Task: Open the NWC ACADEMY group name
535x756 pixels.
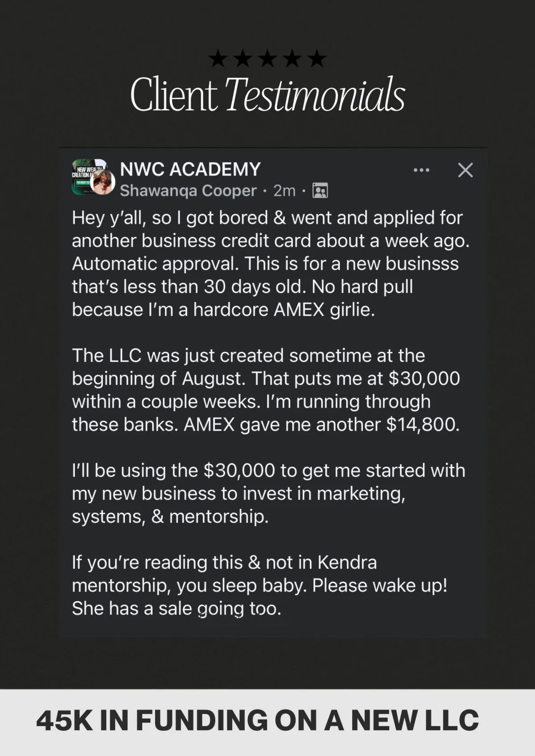Action: coord(190,169)
